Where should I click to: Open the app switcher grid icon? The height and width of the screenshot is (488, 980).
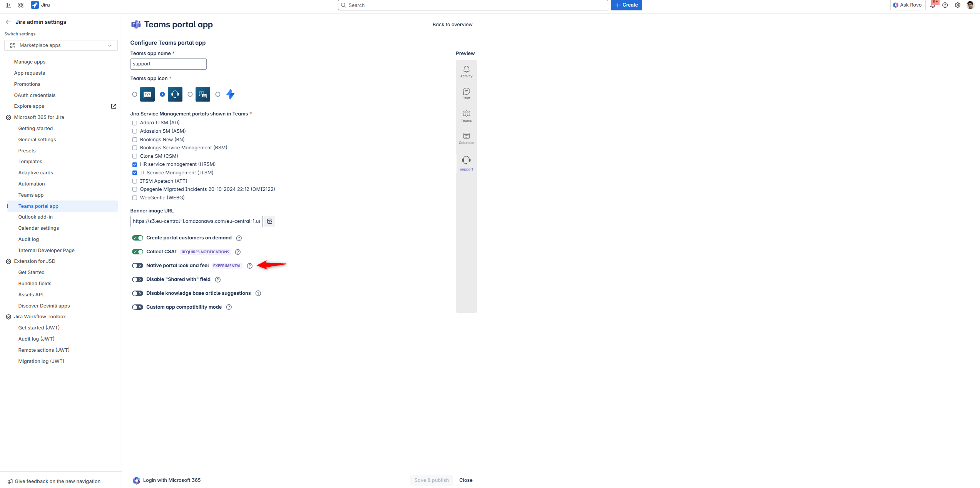pos(21,5)
